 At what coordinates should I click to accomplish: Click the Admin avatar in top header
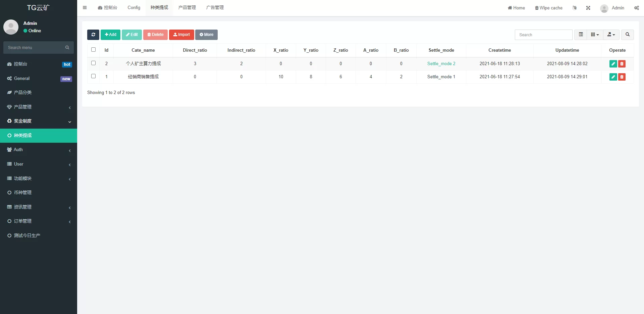(604, 8)
